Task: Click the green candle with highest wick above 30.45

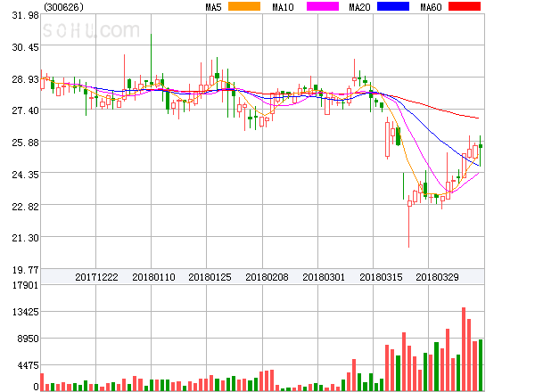Action: click(x=152, y=59)
